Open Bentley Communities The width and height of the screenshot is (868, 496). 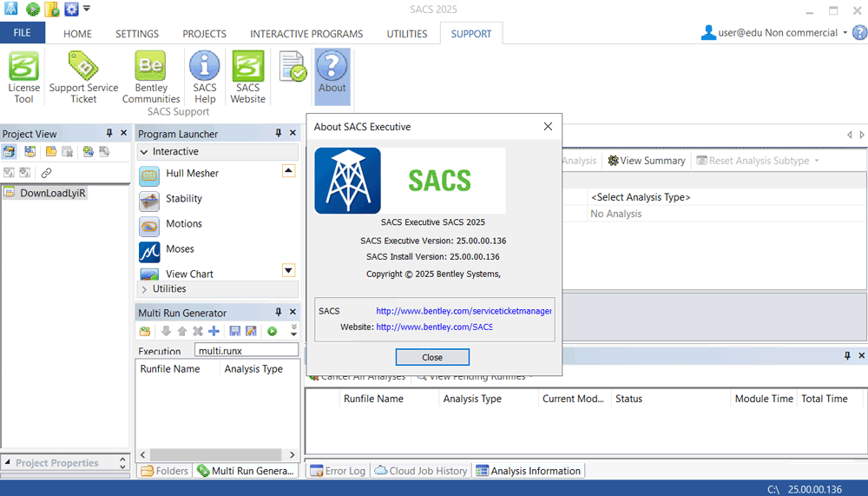(150, 77)
